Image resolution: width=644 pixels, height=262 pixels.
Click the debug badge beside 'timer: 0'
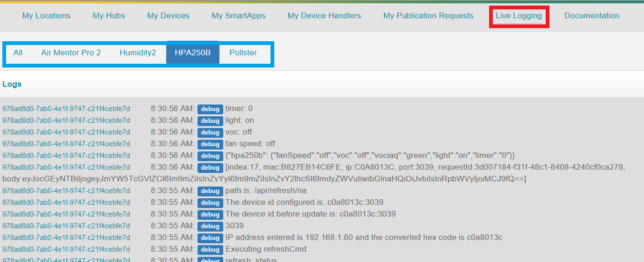pyautogui.click(x=210, y=109)
